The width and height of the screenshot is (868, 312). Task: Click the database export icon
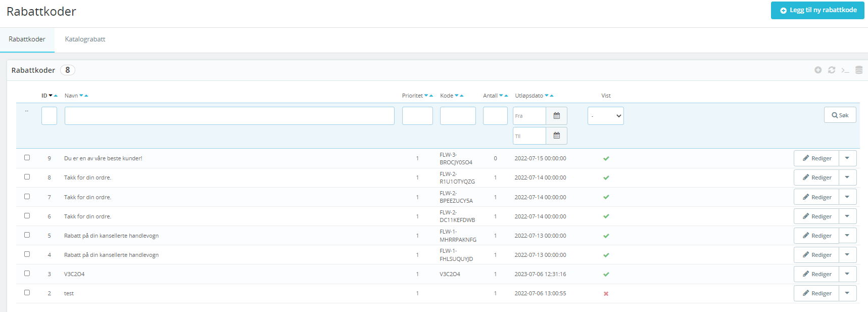(x=858, y=70)
